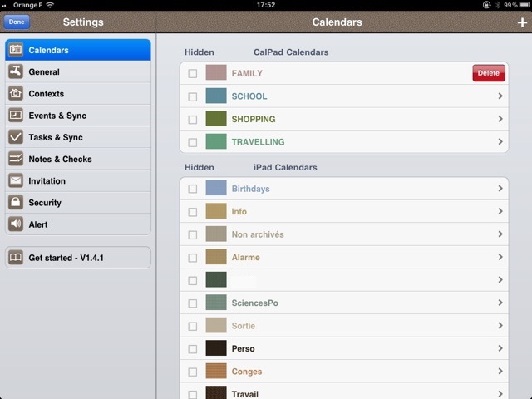Click the Events & Sync icon

tap(15, 116)
